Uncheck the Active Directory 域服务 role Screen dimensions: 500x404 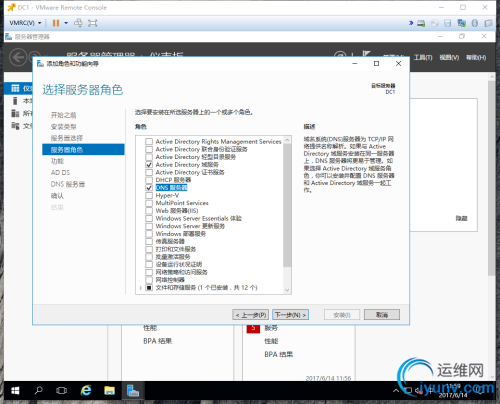point(149,165)
